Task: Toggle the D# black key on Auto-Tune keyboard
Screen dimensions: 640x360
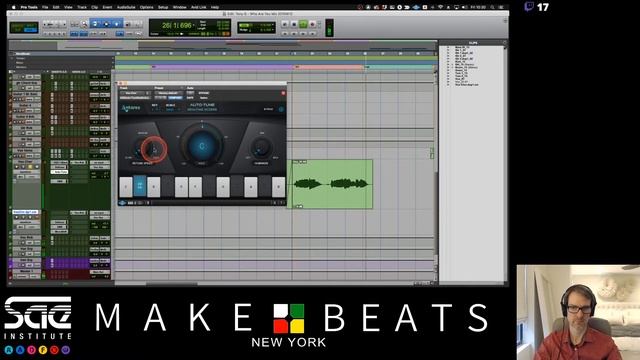Action: point(167,186)
